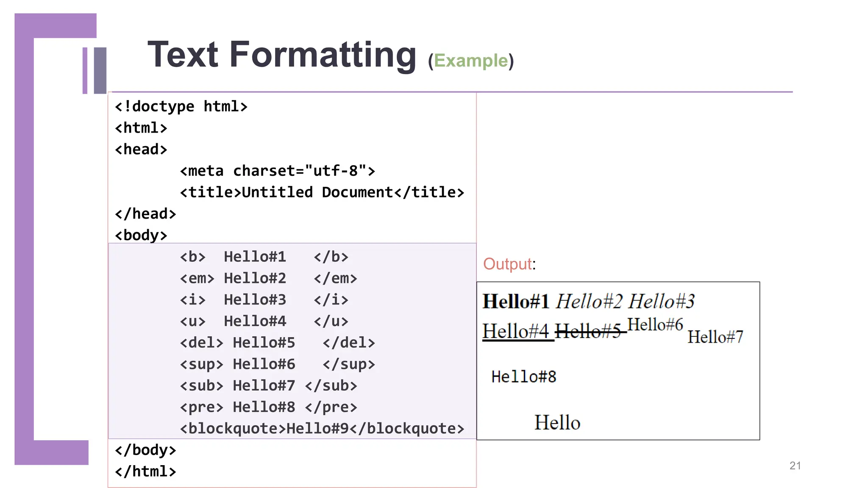This screenshot has height=488, width=868.
Task: Click the 'Text Formatting' slide title
Action: [x=282, y=55]
